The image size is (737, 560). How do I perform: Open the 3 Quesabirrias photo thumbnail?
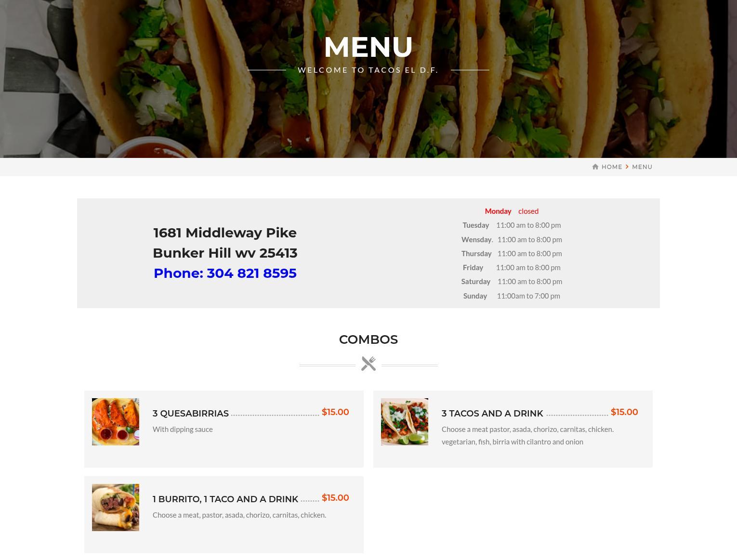(116, 422)
